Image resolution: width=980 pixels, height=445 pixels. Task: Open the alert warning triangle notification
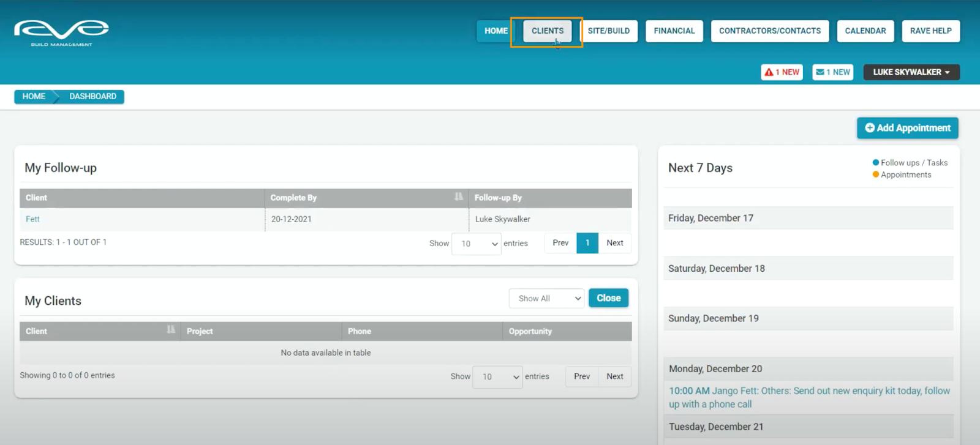pyautogui.click(x=782, y=72)
